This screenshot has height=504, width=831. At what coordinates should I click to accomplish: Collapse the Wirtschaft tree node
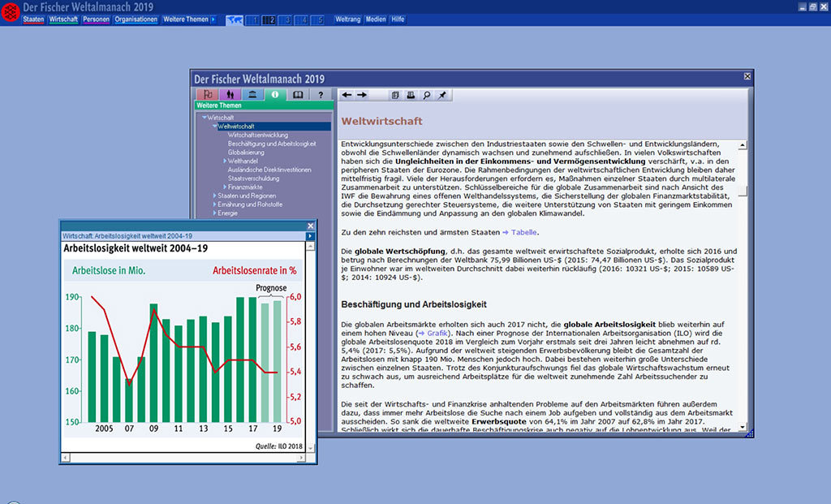pos(204,118)
